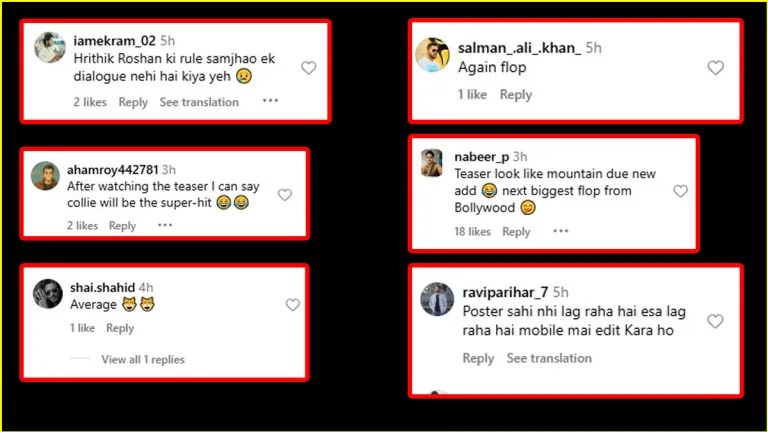Like raviparihar_7's poster comment

coord(715,322)
